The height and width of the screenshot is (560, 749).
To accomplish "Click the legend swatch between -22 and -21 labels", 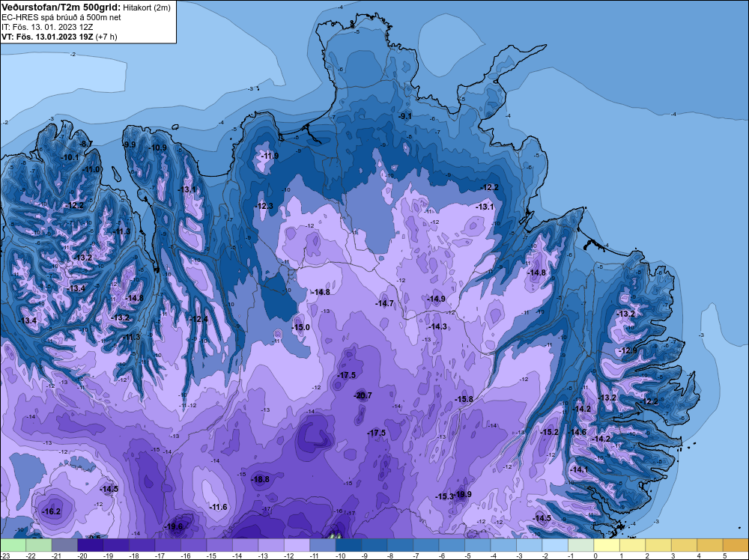I will point(39,545).
